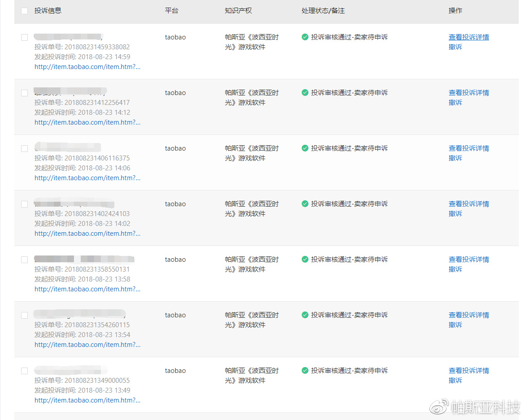Click status check icon for complaint 201808231402424103
The width and height of the screenshot is (525, 420).
[305, 204]
